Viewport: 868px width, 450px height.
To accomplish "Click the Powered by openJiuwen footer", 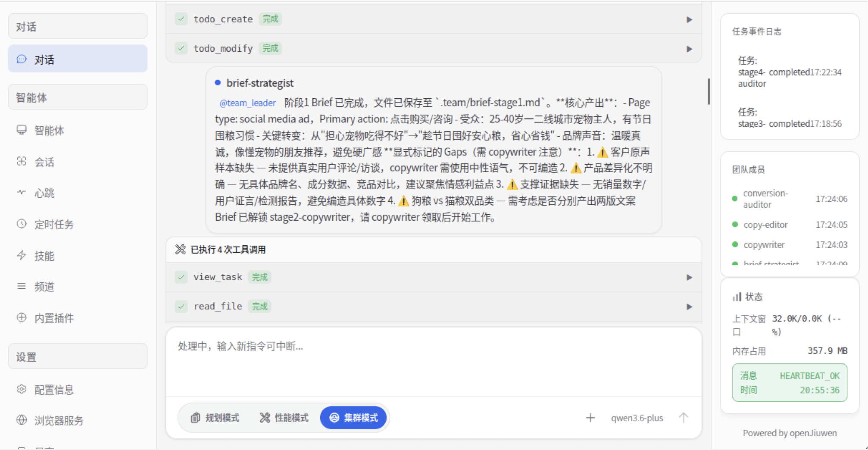I will 790,433.
